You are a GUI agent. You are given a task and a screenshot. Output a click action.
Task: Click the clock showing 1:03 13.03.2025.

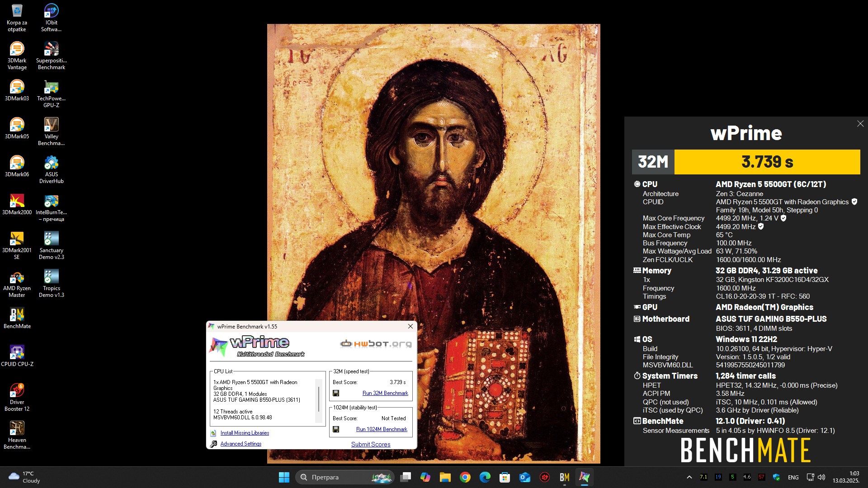[846, 477]
